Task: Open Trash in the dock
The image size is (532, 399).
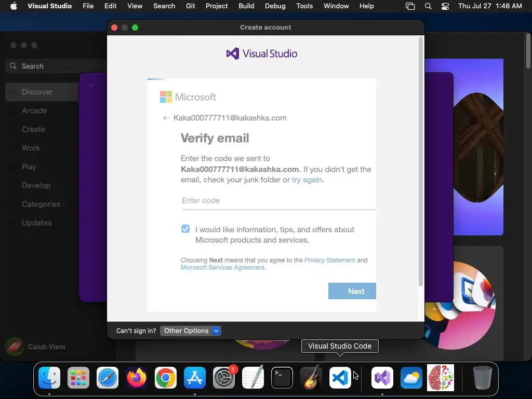Action: [483, 378]
